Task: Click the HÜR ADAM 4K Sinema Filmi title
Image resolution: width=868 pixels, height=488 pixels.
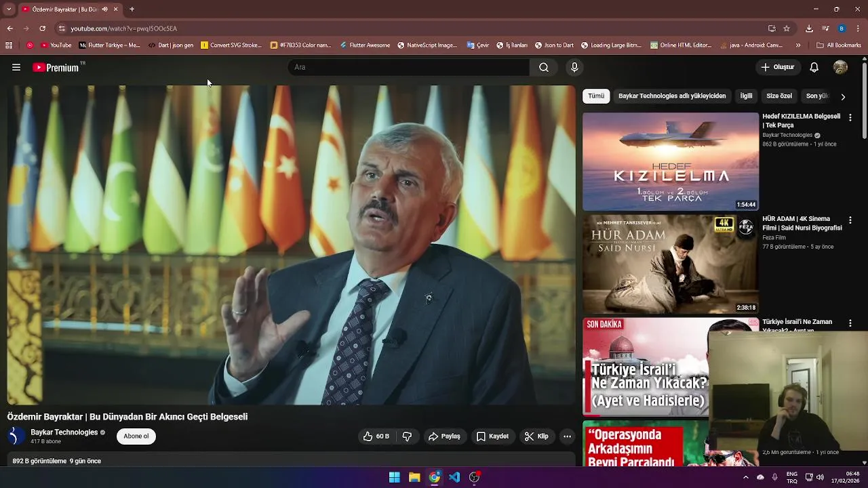Action: point(802,224)
